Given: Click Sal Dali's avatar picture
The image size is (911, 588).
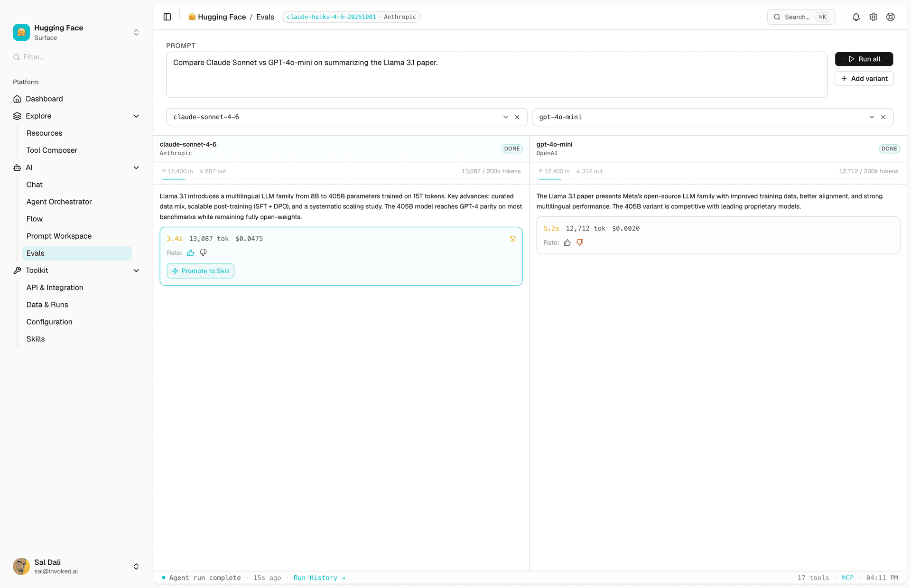Looking at the screenshot, I should 21,566.
